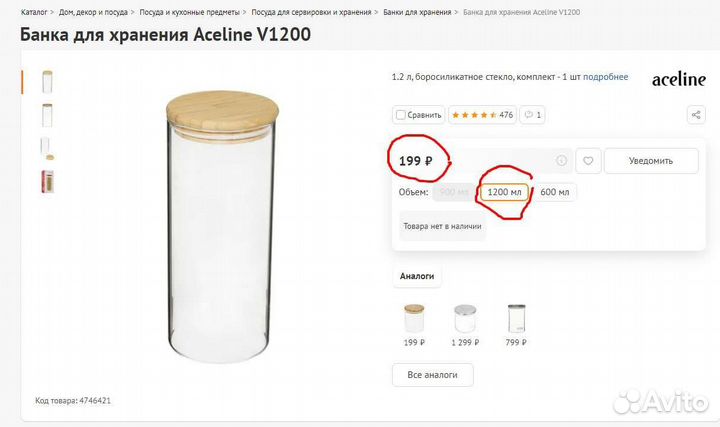The image size is (720, 427).
Task: Open the 199 ₽ analog jar
Action: pos(413,319)
